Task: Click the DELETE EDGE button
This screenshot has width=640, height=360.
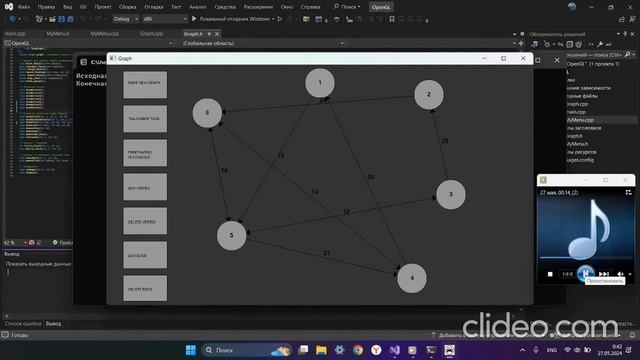Action: click(x=145, y=288)
